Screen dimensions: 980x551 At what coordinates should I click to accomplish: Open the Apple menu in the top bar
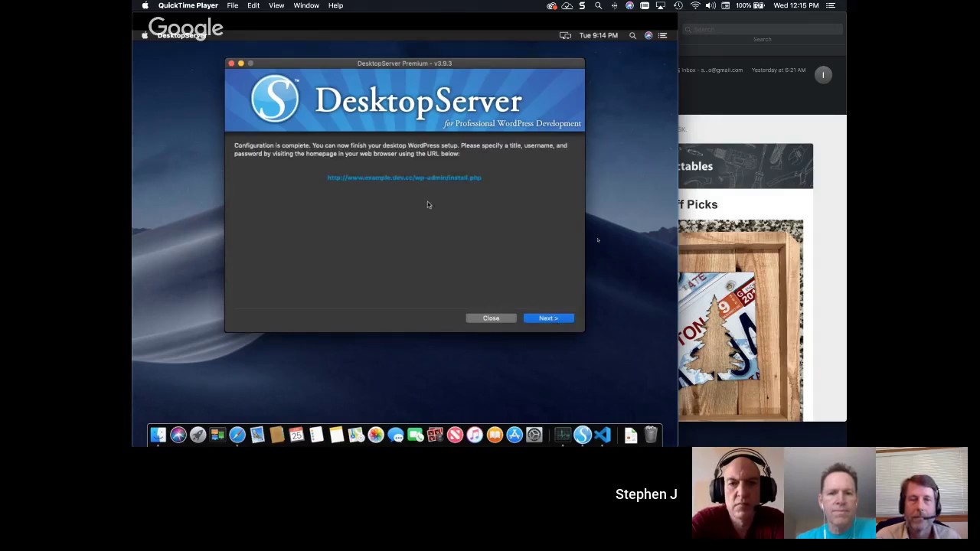145,5
